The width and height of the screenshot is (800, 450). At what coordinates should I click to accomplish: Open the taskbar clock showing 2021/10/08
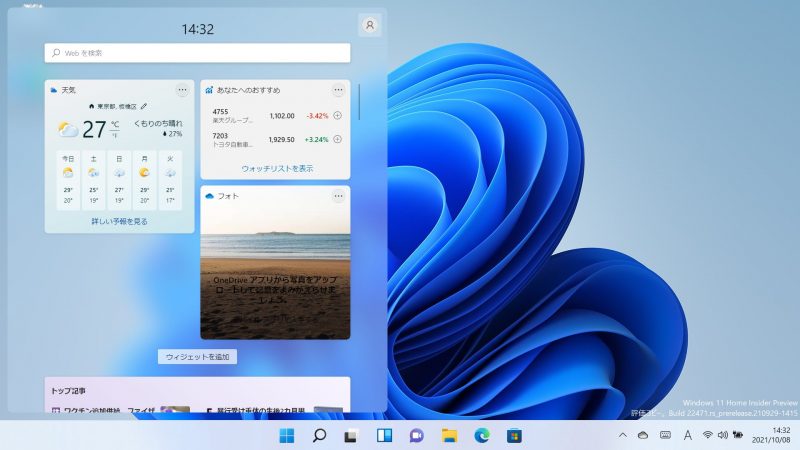pos(771,435)
